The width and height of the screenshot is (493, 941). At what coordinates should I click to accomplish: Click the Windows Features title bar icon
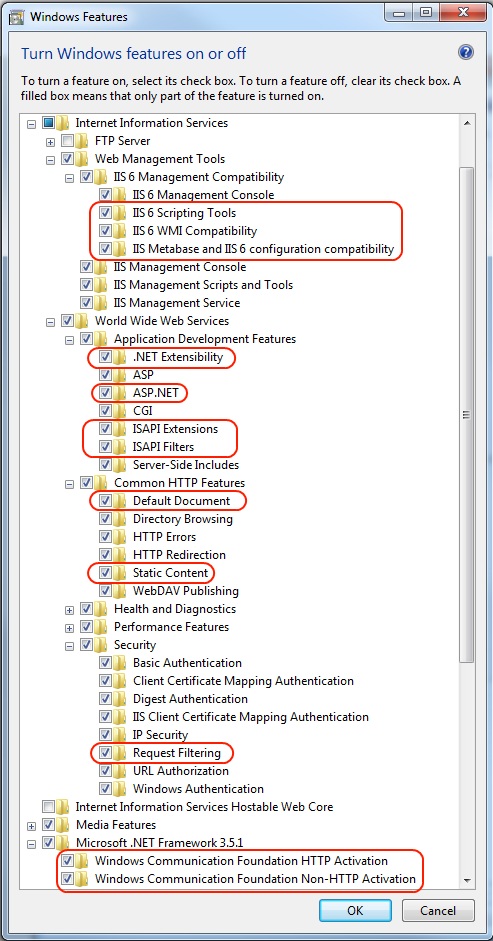17,16
